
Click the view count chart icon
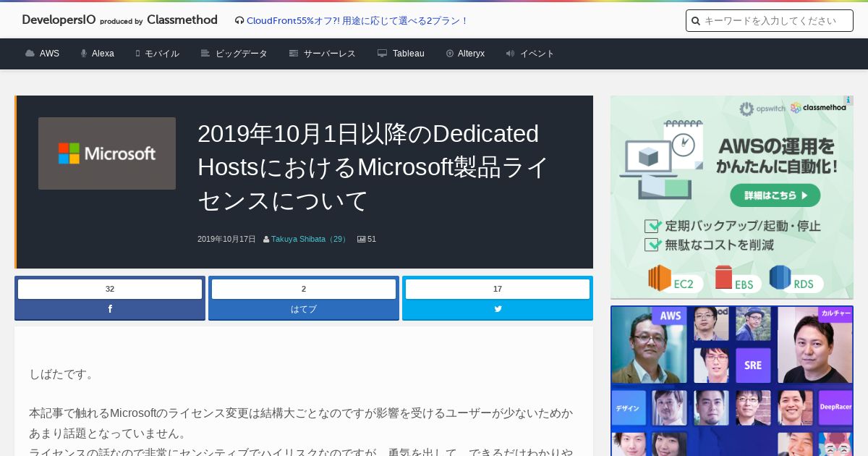click(362, 239)
